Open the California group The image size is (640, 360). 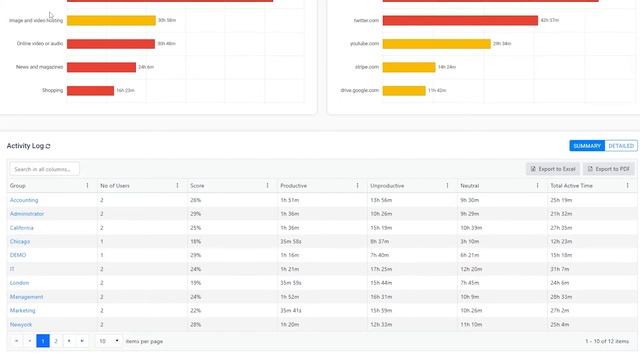pyautogui.click(x=22, y=228)
